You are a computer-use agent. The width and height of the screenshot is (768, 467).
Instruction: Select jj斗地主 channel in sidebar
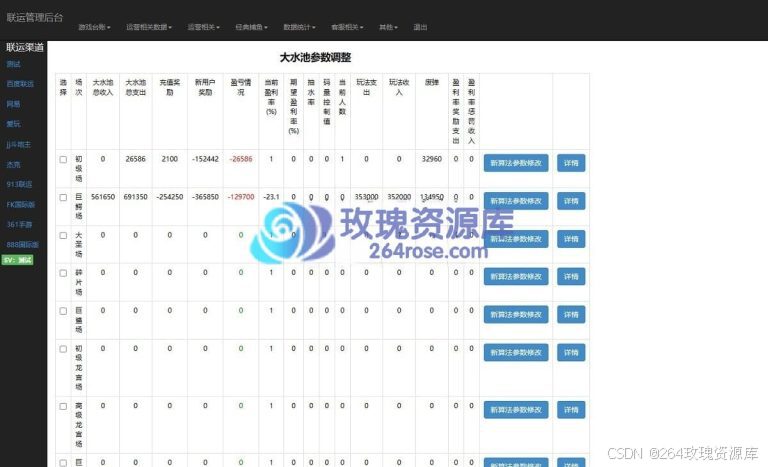click(19, 145)
